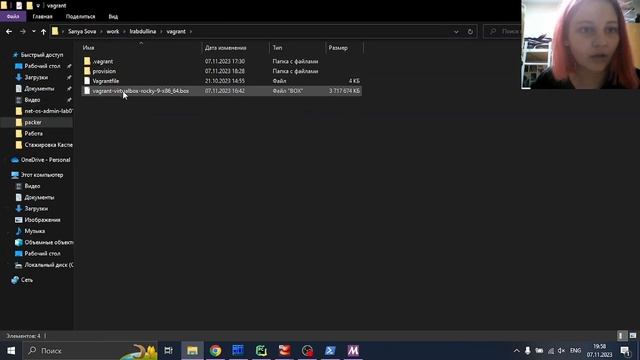The height and width of the screenshot is (360, 640).
Task: Open Рабочий стол under Этот компьютер
Action: coord(42,253)
